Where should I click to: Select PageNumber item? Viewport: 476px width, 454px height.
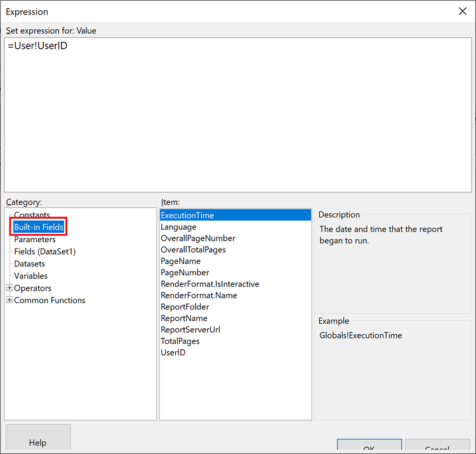pos(235,273)
